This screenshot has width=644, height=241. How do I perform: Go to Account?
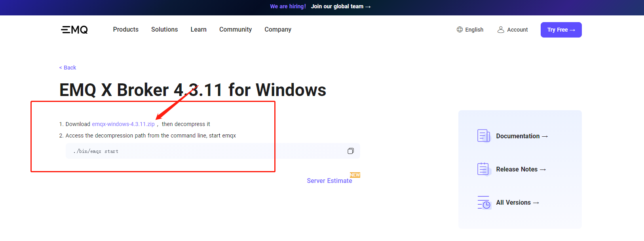(x=513, y=30)
